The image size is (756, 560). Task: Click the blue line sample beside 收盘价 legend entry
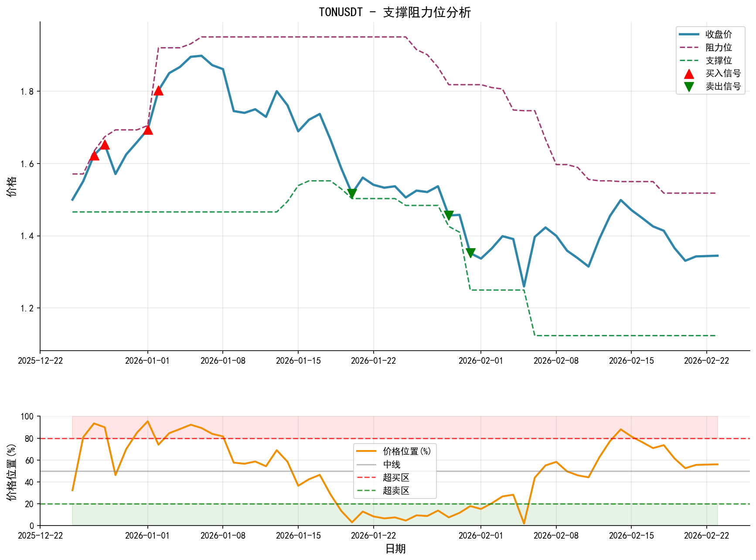[x=688, y=34]
